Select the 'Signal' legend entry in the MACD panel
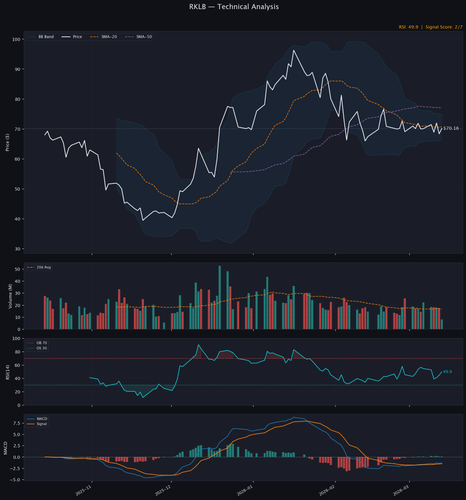466x500 pixels. point(37,424)
